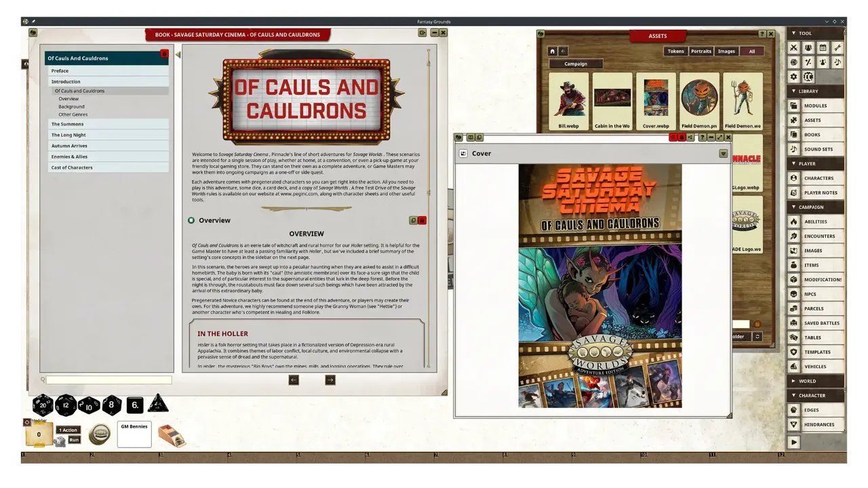
Task: Roll the d4 pyramid die
Action: coord(158,404)
